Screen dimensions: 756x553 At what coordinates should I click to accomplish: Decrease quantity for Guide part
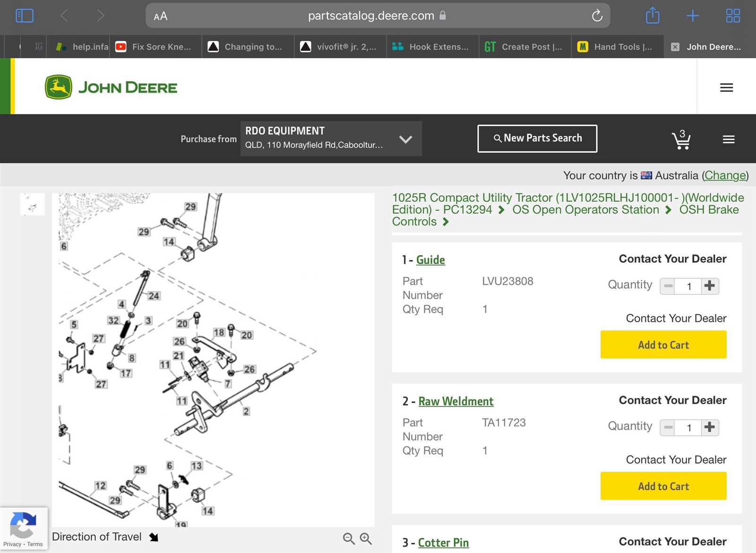pos(668,286)
